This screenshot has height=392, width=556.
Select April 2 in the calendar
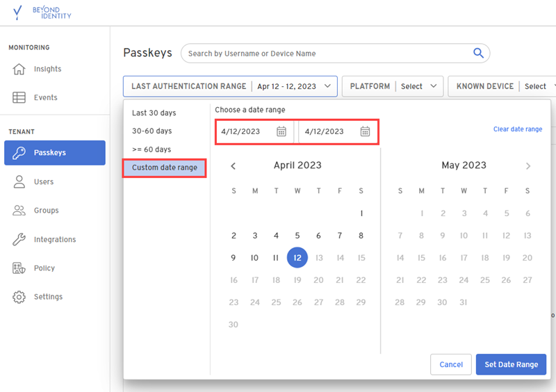234,236
